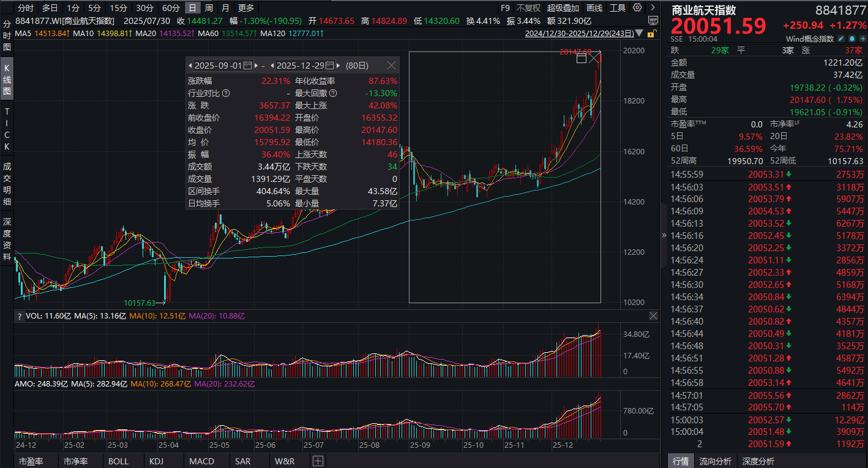Toggle the 不复权 price adjustment option
868x468 pixels.
[528, 8]
